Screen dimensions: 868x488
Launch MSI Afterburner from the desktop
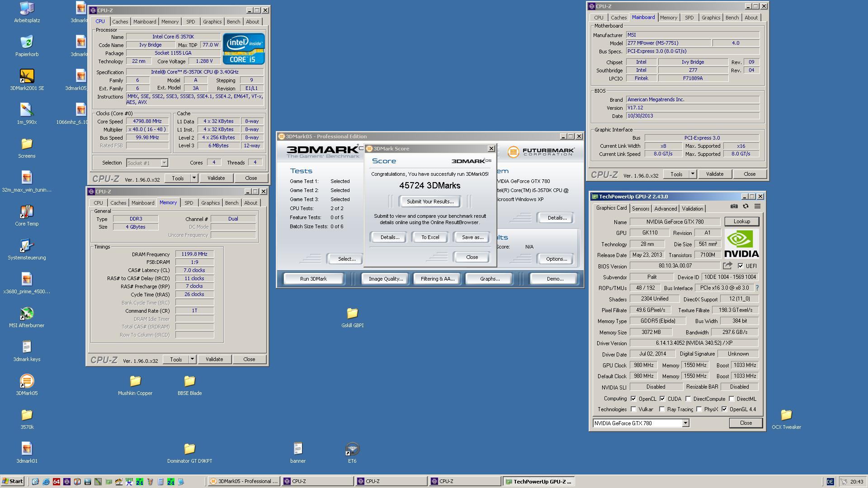click(x=27, y=317)
